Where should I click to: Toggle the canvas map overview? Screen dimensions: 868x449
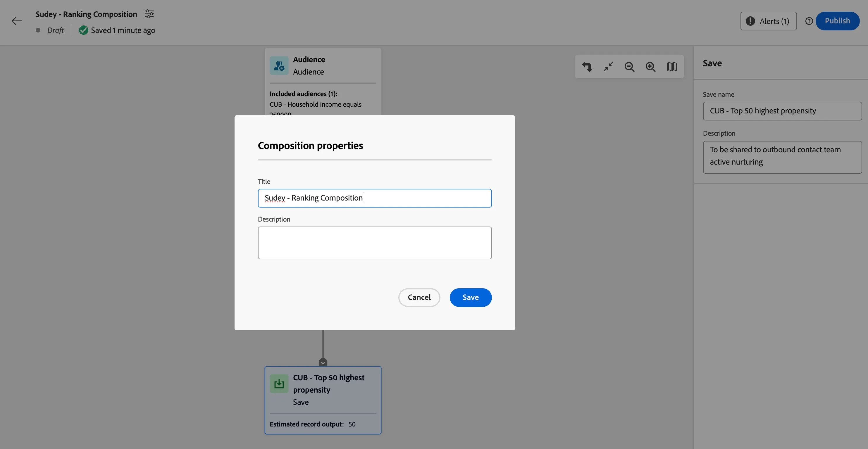pyautogui.click(x=671, y=67)
